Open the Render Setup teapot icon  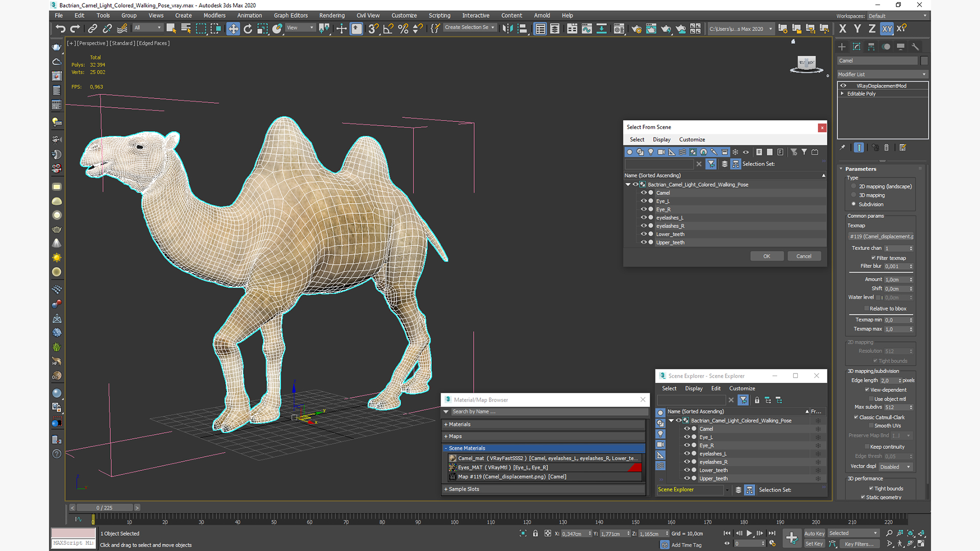pos(636,29)
